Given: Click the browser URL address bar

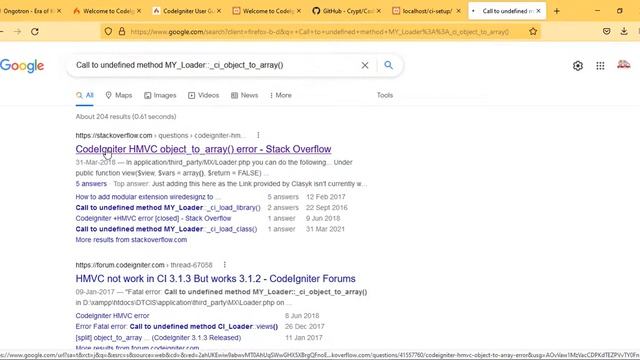Looking at the screenshot, I should 319,31.
